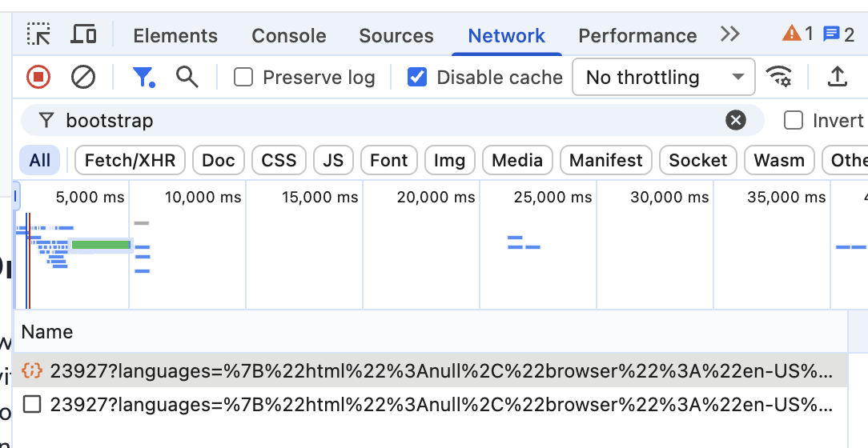Toggle the device toolbar icon
The width and height of the screenshot is (868, 448).
[x=83, y=34]
